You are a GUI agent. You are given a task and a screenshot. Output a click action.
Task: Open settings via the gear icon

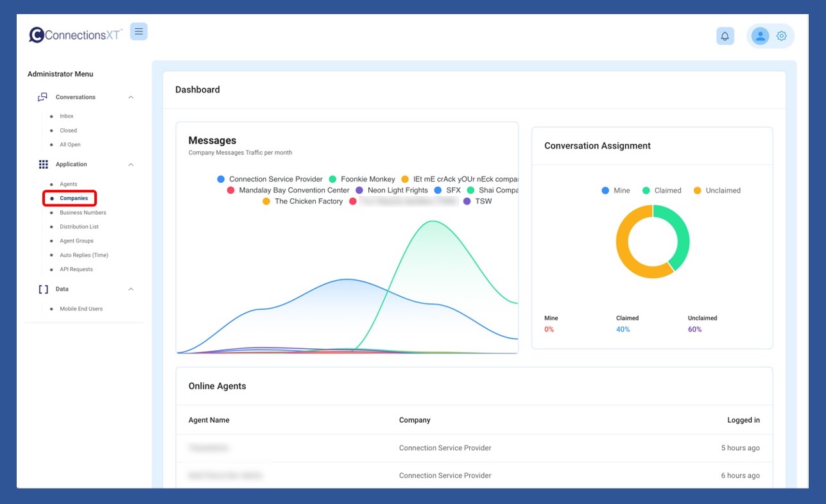tap(781, 37)
